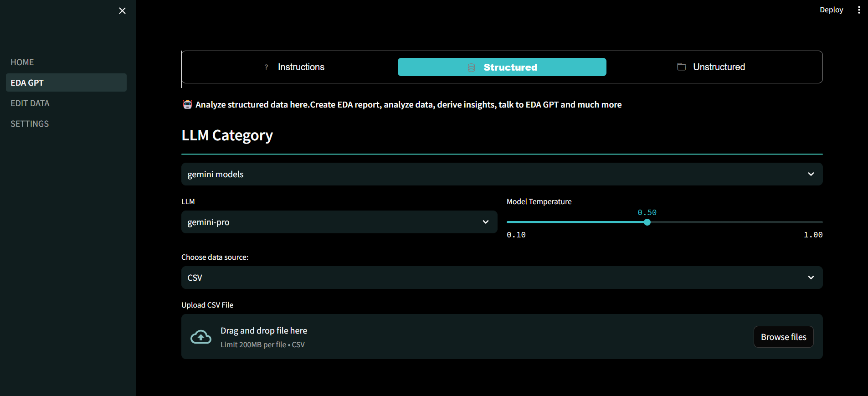The height and width of the screenshot is (396, 868).
Task: Click the 0.10 minimum temperature label
Action: click(x=516, y=235)
